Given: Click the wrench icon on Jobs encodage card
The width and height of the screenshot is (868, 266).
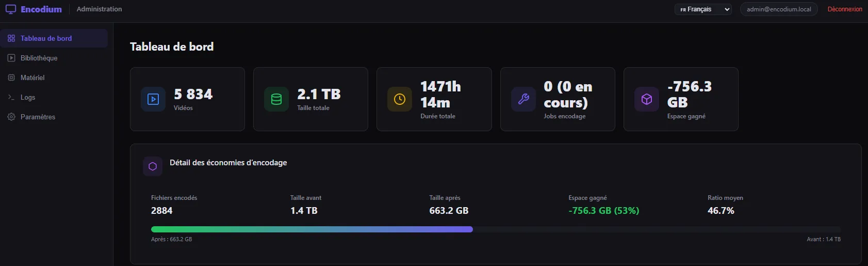Looking at the screenshot, I should point(523,99).
